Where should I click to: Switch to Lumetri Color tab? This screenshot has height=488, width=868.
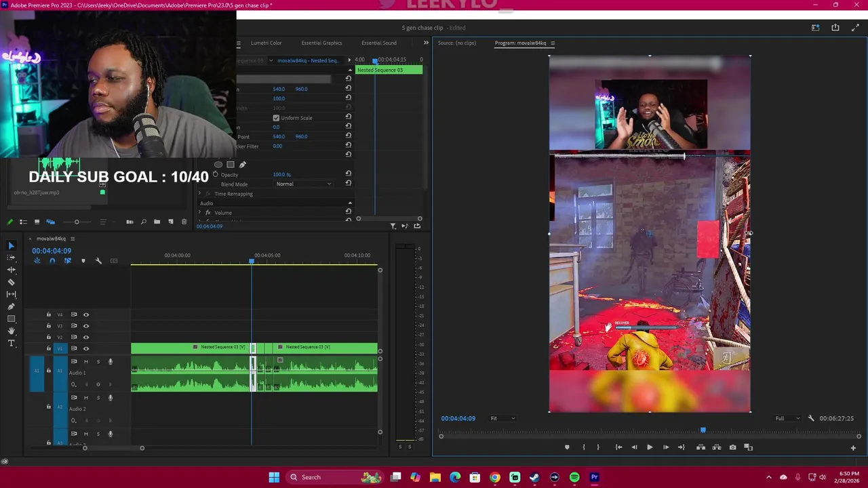point(266,43)
